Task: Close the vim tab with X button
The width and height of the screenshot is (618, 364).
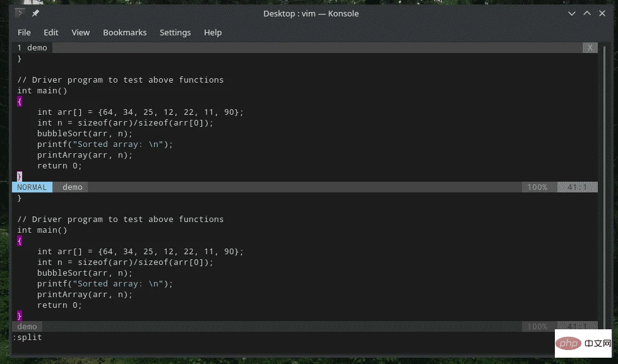Action: pyautogui.click(x=590, y=48)
